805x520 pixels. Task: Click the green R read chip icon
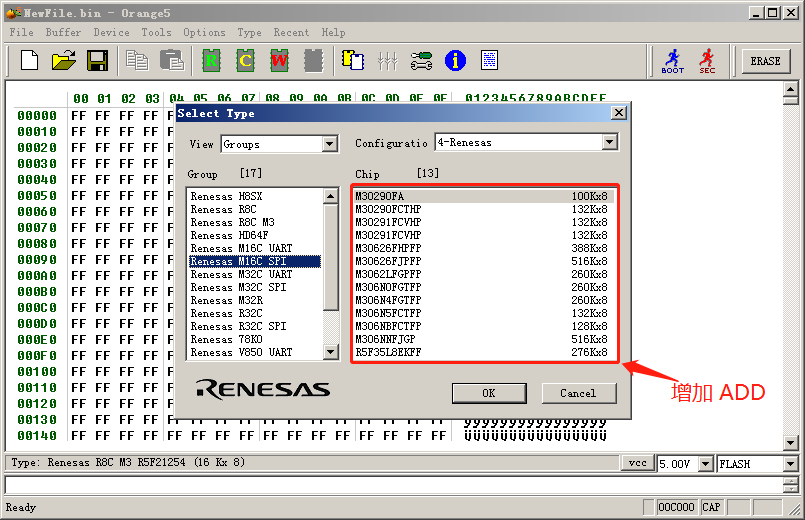click(x=211, y=61)
